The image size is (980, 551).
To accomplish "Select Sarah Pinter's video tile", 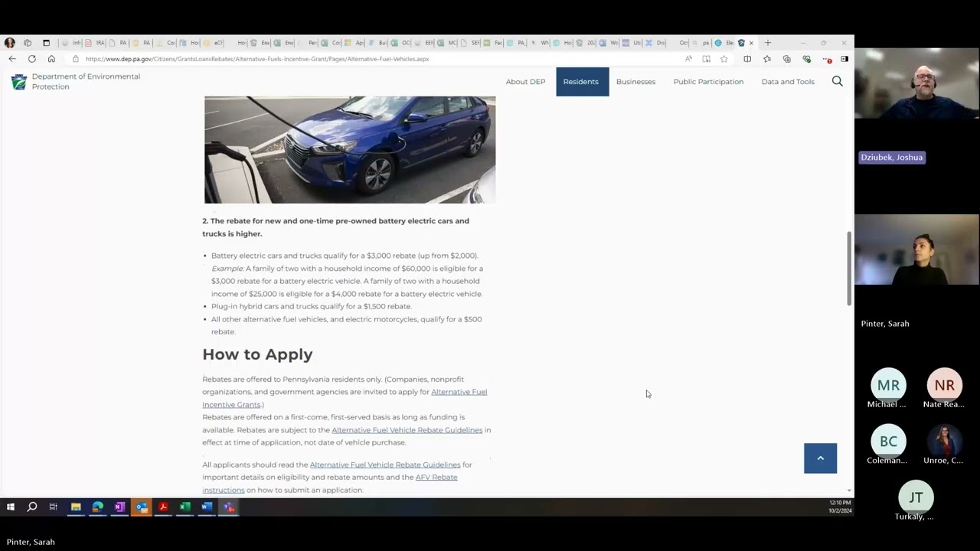I will tap(916, 249).
